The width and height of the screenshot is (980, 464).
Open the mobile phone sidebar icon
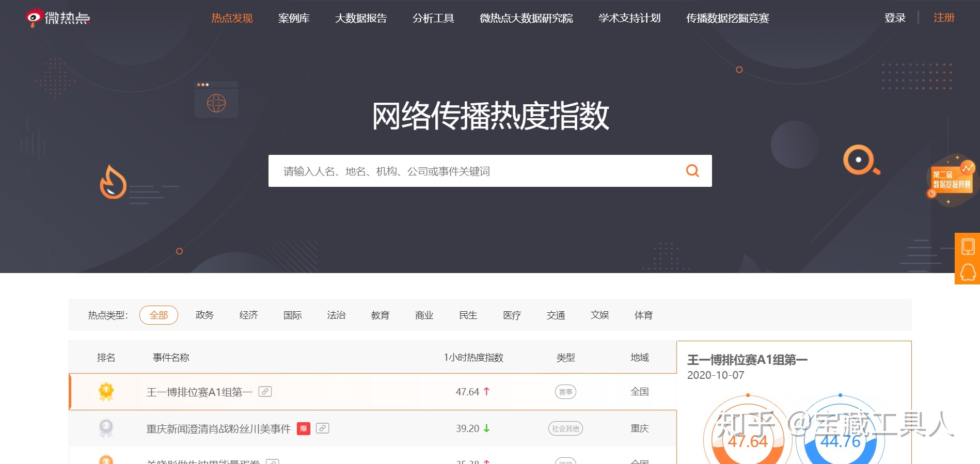point(968,246)
